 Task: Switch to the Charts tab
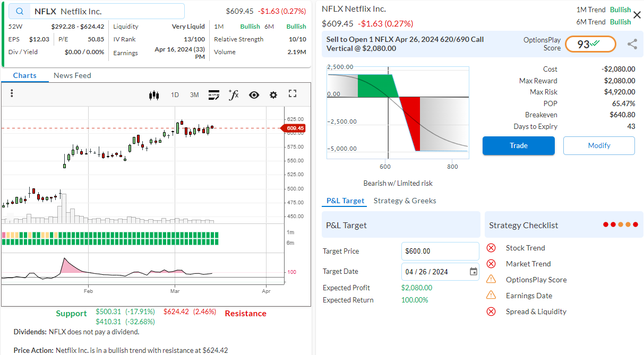pos(25,75)
